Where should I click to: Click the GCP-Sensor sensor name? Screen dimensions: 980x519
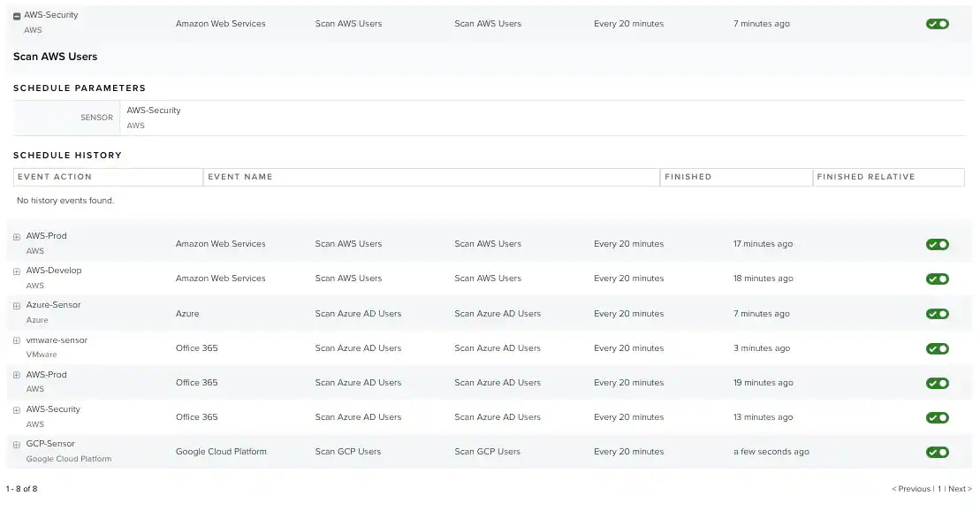click(50, 443)
